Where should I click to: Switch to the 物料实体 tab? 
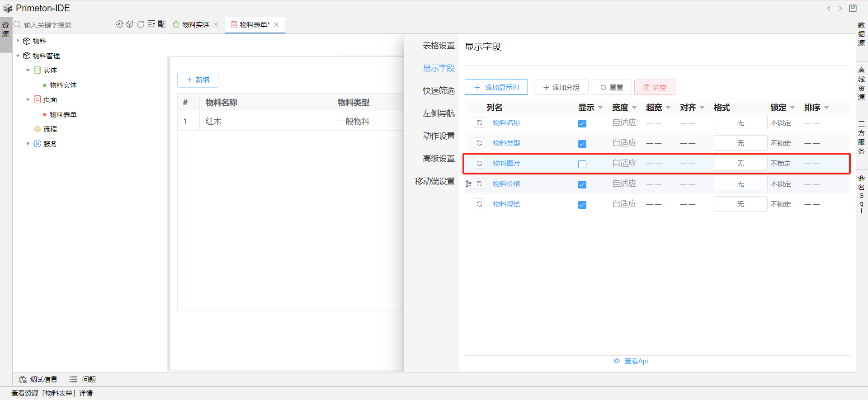pos(195,25)
